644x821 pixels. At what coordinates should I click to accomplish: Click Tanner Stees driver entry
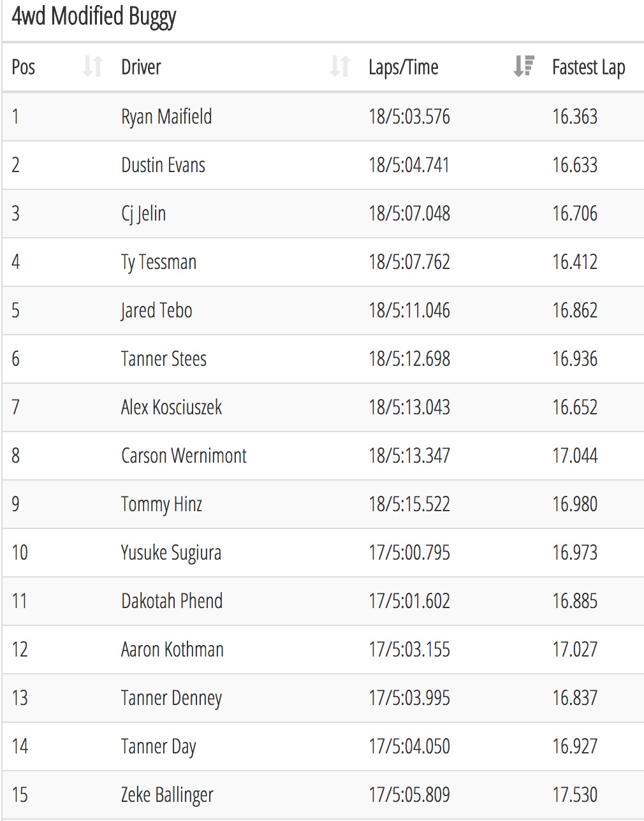[x=164, y=359]
